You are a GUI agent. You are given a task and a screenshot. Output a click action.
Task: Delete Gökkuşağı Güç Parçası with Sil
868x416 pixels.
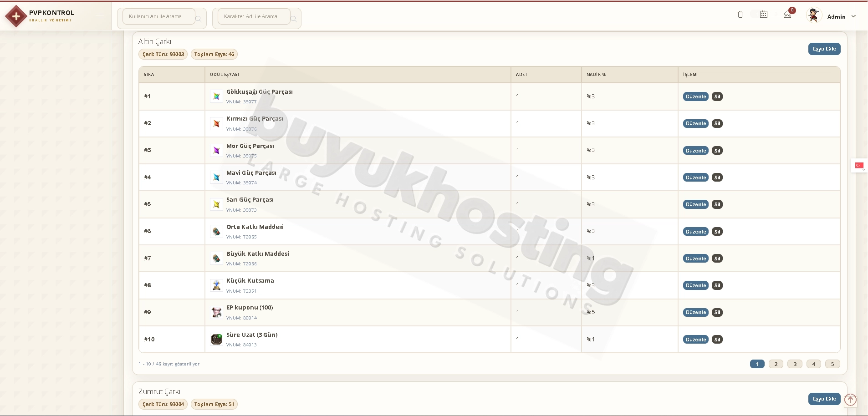717,96
